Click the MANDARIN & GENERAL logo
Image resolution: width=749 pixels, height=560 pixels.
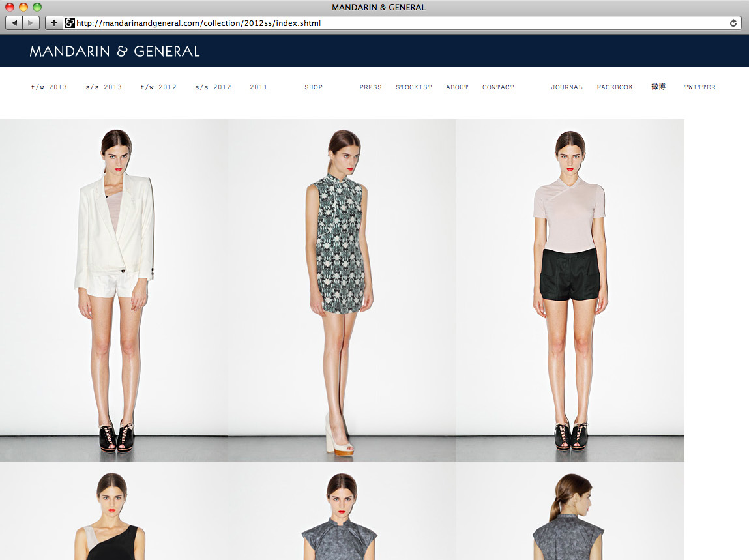click(113, 51)
